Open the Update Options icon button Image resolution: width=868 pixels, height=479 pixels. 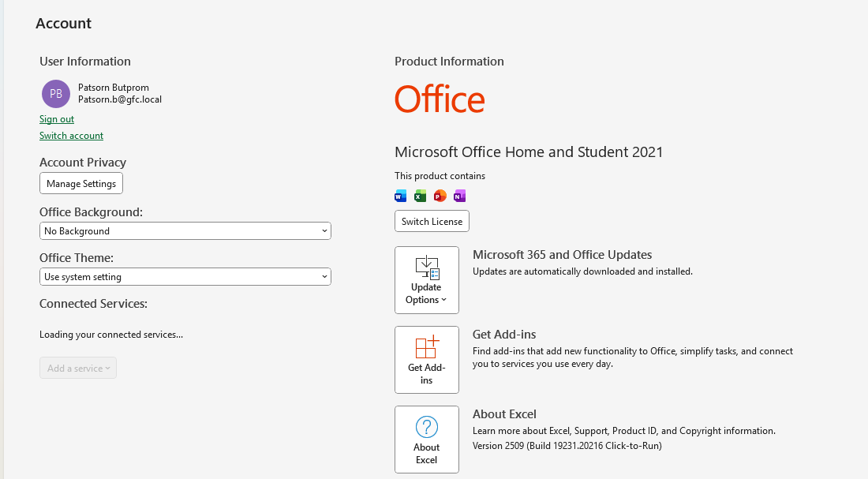(426, 280)
